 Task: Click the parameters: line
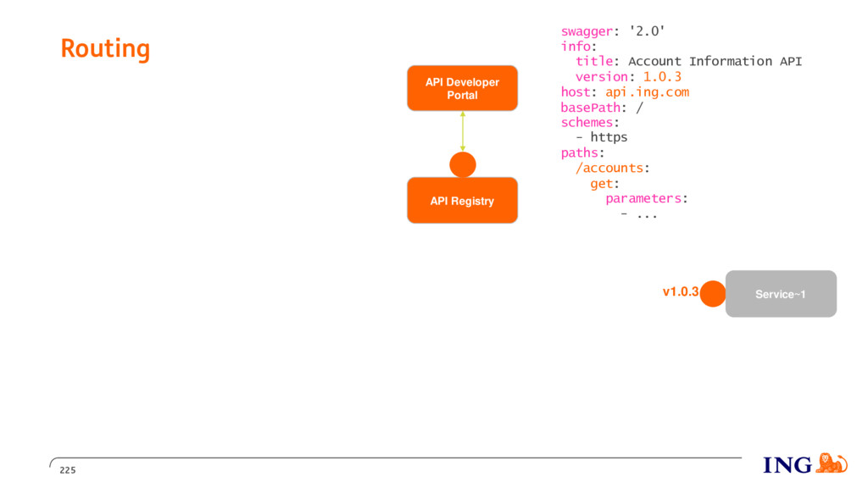coord(646,198)
